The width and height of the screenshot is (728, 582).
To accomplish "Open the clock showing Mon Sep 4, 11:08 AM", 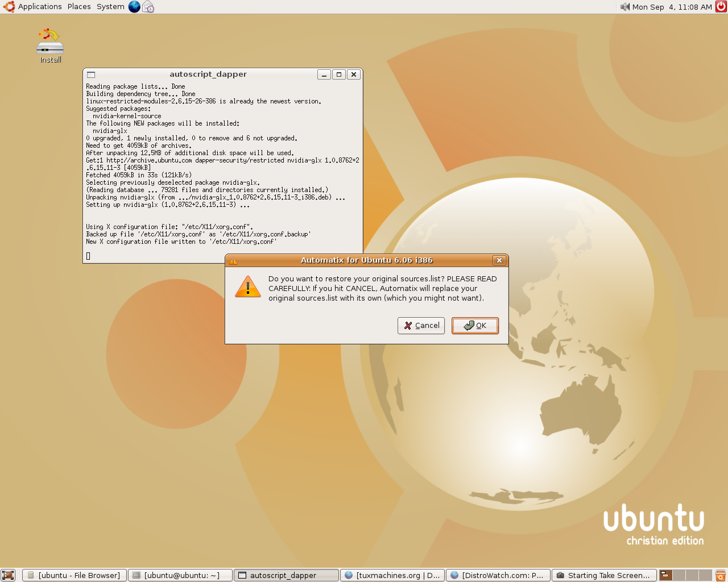I will [672, 7].
